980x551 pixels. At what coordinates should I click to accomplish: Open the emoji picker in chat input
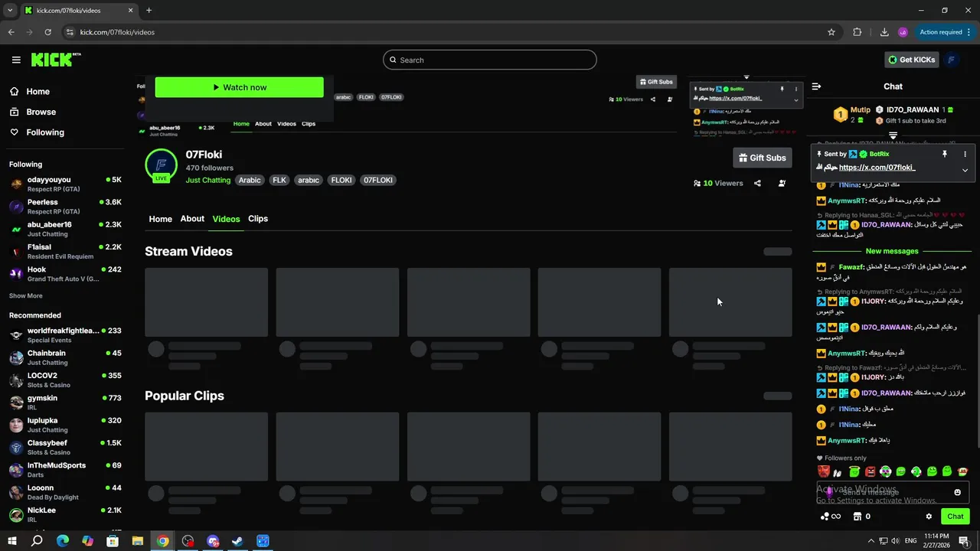click(957, 492)
